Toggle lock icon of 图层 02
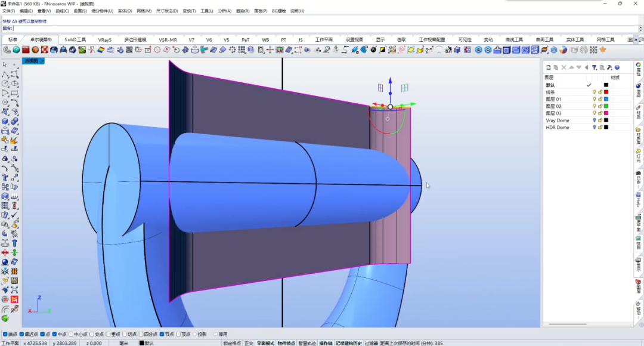644x346 pixels. [600, 106]
